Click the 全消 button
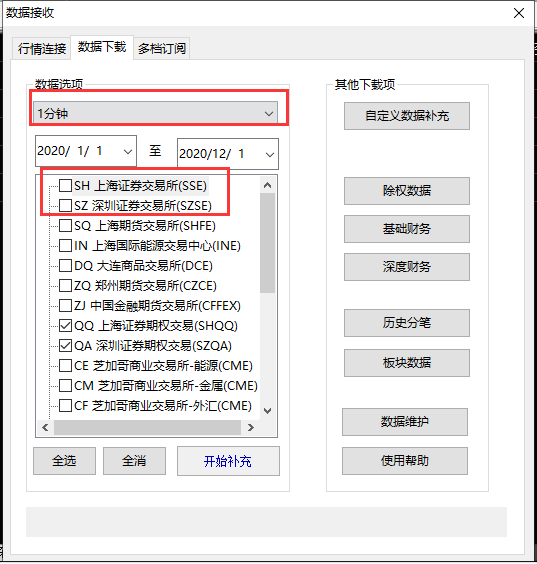The width and height of the screenshot is (537, 564). click(134, 461)
